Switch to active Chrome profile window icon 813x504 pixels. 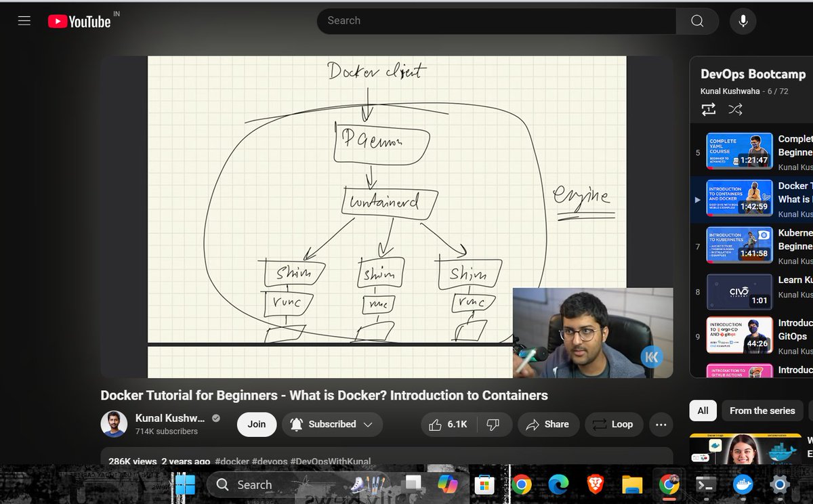coord(669,484)
